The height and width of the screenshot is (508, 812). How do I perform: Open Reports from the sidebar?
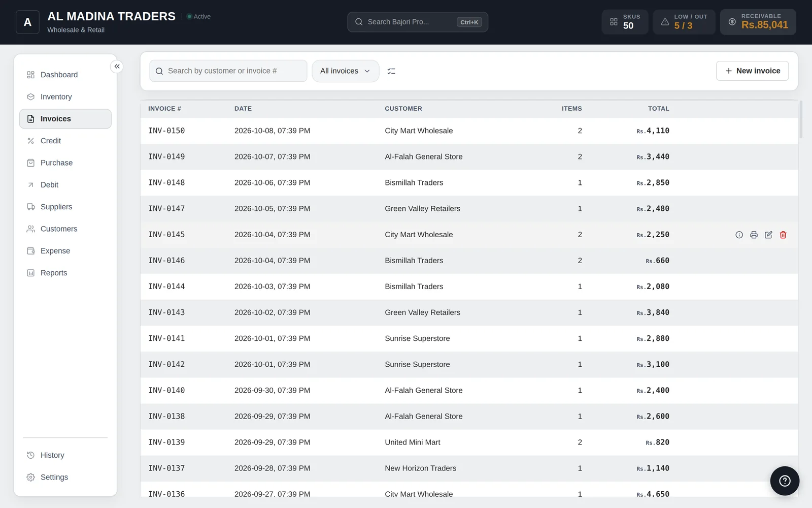(65, 273)
